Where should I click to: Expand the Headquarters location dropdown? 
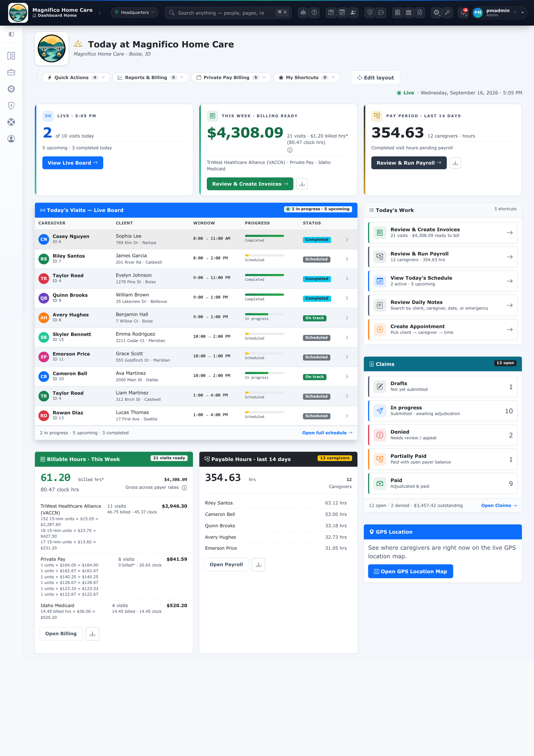pyautogui.click(x=135, y=13)
